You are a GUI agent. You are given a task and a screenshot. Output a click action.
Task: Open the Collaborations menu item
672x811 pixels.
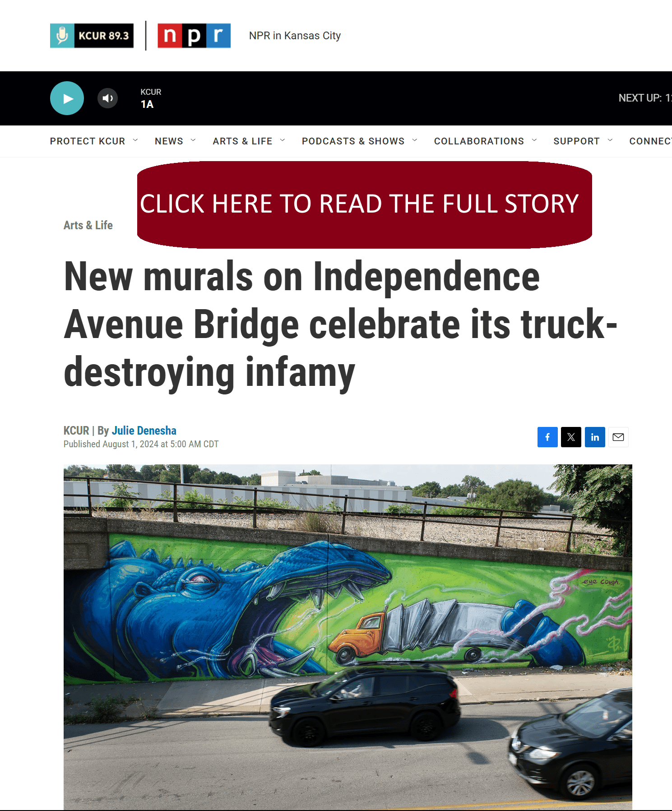(479, 141)
